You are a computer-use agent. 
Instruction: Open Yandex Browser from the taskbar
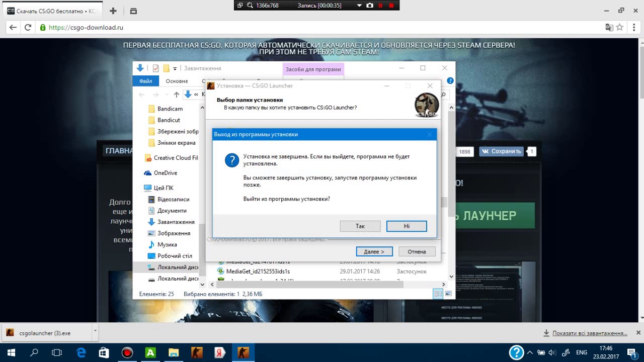(x=219, y=352)
